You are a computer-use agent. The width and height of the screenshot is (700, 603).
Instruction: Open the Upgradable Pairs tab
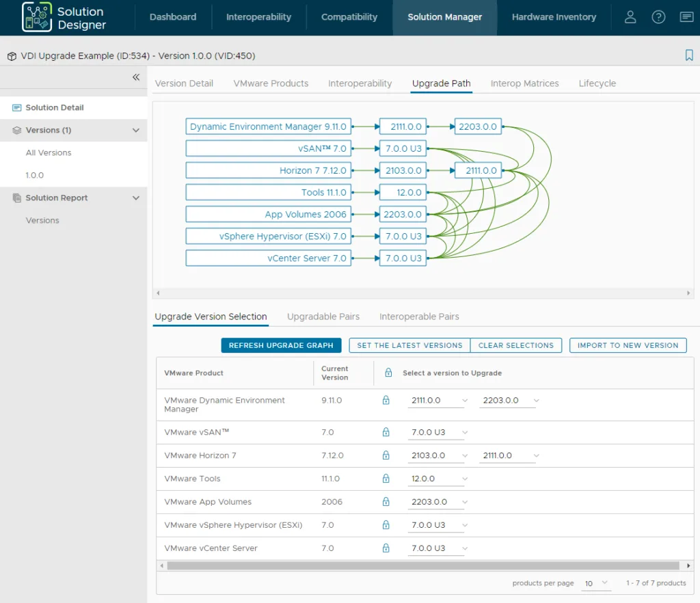pos(323,317)
